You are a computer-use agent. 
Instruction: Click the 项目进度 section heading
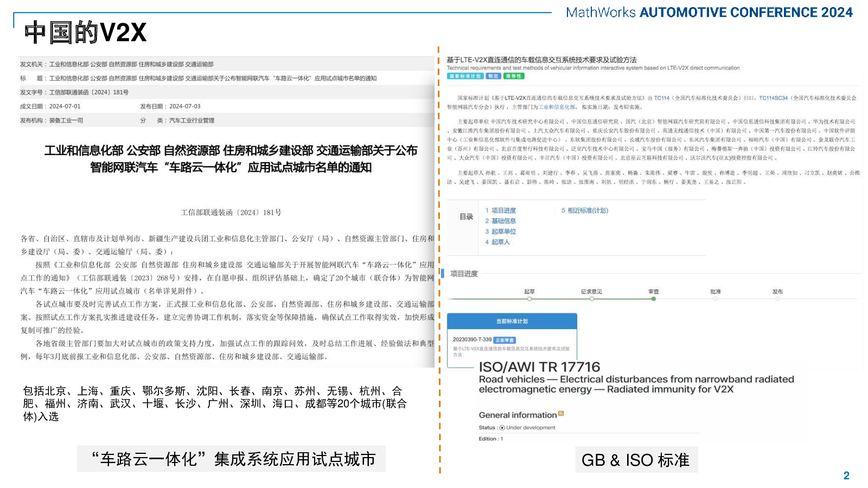click(464, 274)
